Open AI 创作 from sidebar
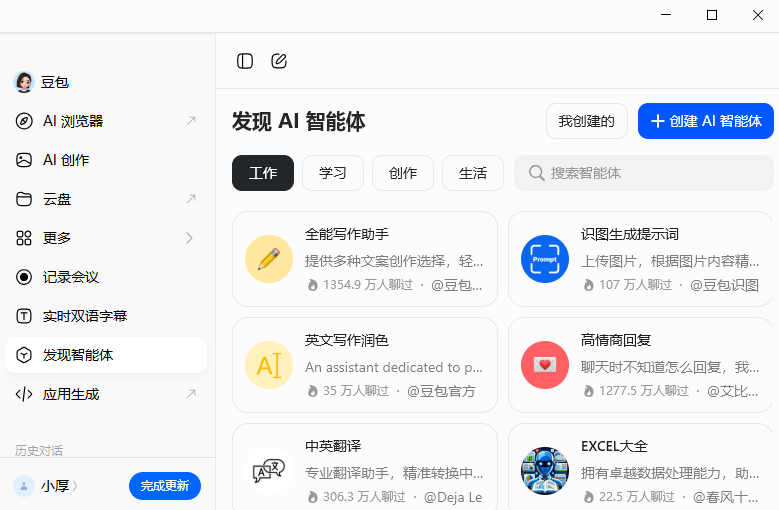The width and height of the screenshot is (779, 510). tap(106, 160)
